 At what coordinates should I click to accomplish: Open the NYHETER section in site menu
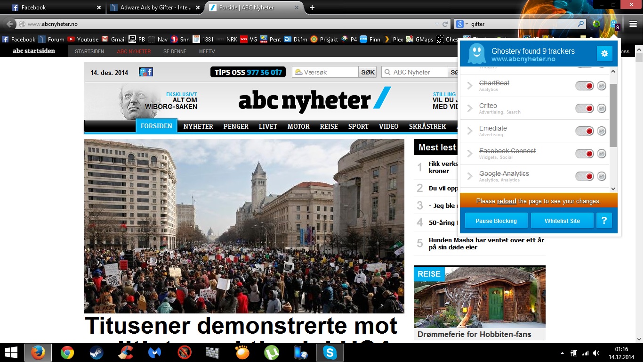pos(198,126)
